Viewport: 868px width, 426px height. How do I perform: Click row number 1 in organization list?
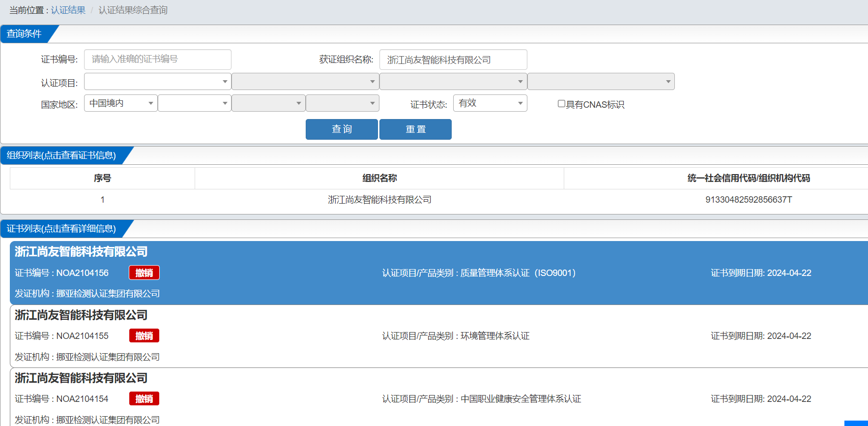pos(102,200)
